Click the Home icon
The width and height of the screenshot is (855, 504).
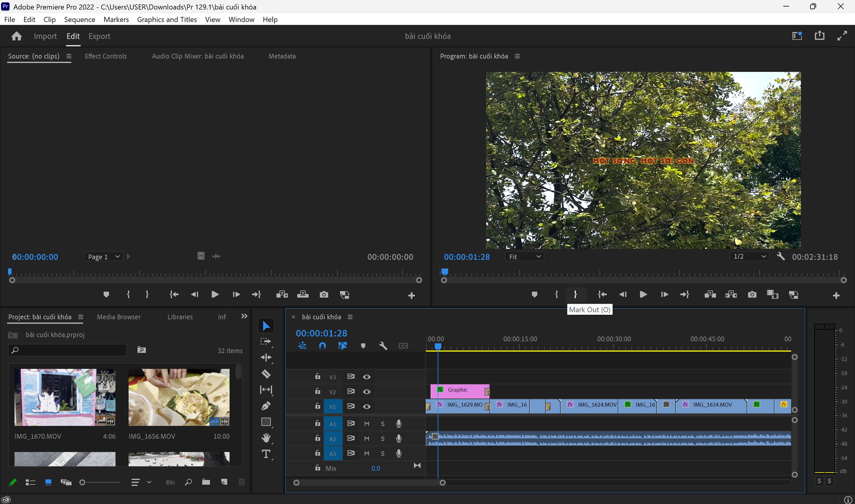pyautogui.click(x=16, y=36)
